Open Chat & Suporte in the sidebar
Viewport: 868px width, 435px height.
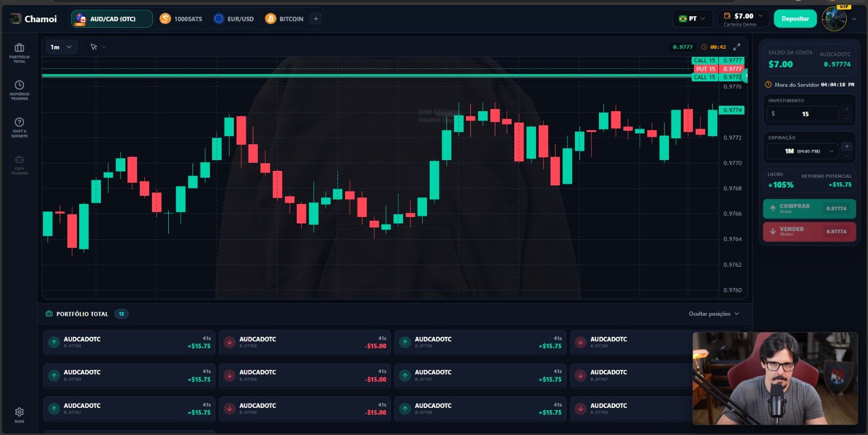click(19, 127)
